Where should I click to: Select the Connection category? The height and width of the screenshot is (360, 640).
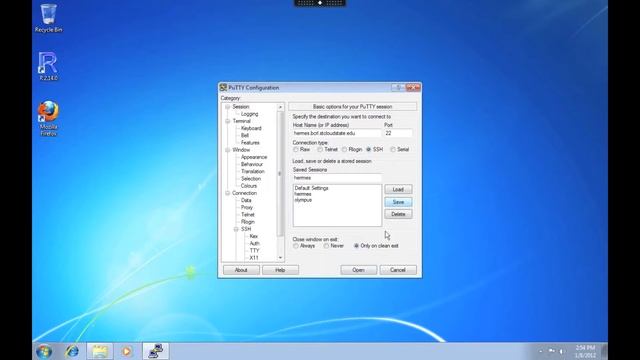point(244,193)
